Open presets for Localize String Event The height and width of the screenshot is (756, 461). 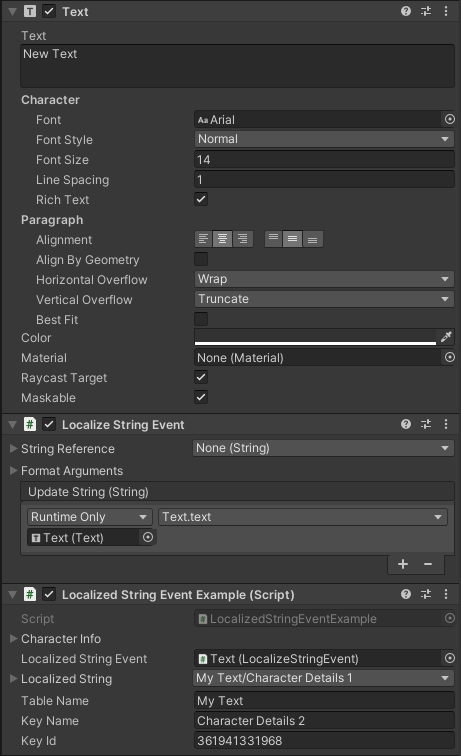pyautogui.click(x=426, y=424)
